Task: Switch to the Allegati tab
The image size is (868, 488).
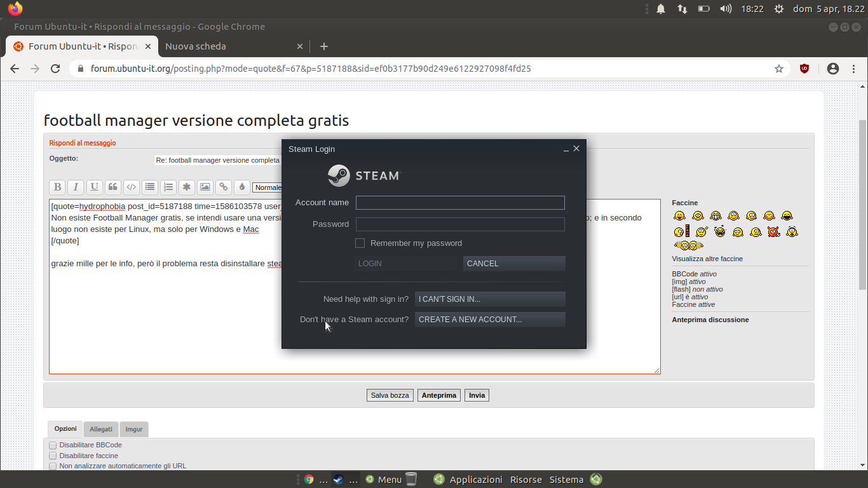Action: pyautogui.click(x=100, y=430)
